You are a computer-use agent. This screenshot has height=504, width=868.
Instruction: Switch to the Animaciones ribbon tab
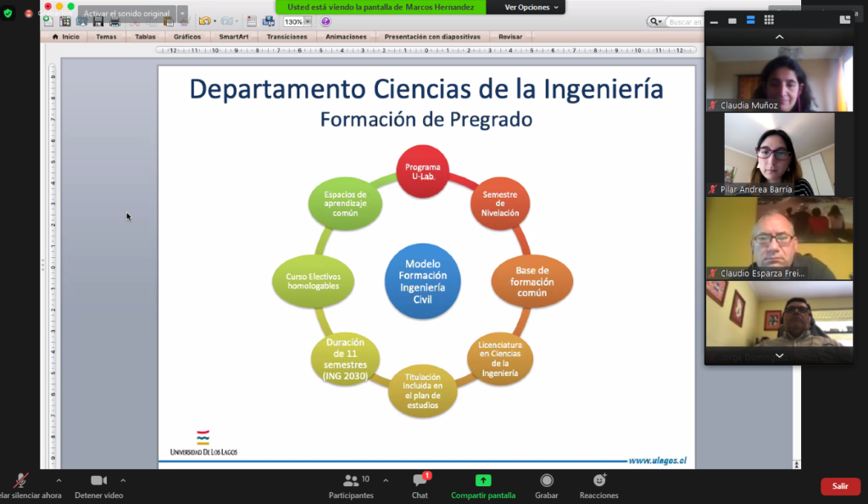pyautogui.click(x=346, y=36)
